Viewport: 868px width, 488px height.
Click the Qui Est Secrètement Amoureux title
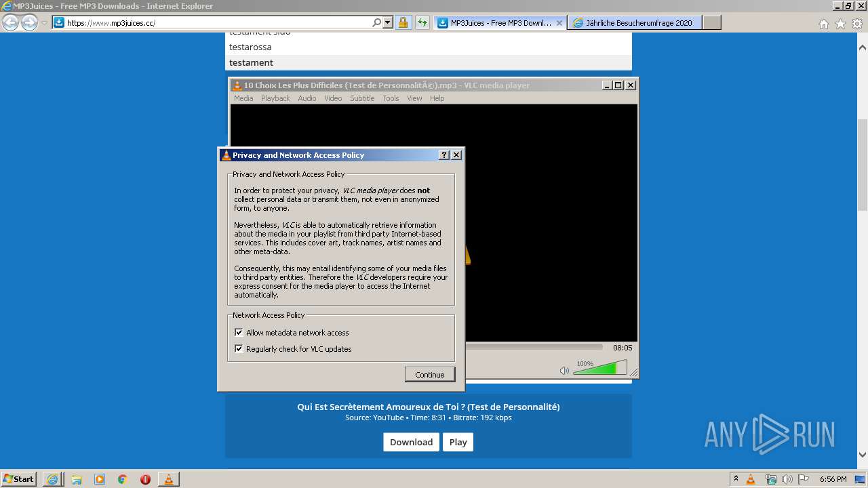(x=429, y=407)
